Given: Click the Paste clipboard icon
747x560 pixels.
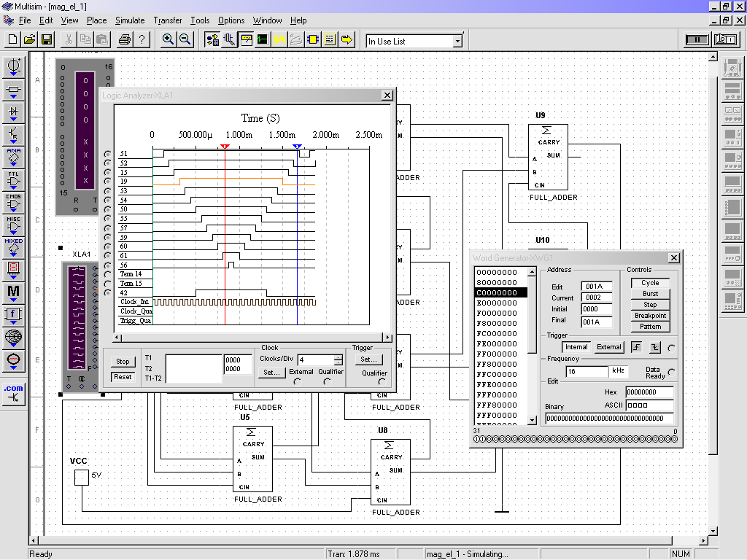Looking at the screenshot, I should click(x=102, y=39).
